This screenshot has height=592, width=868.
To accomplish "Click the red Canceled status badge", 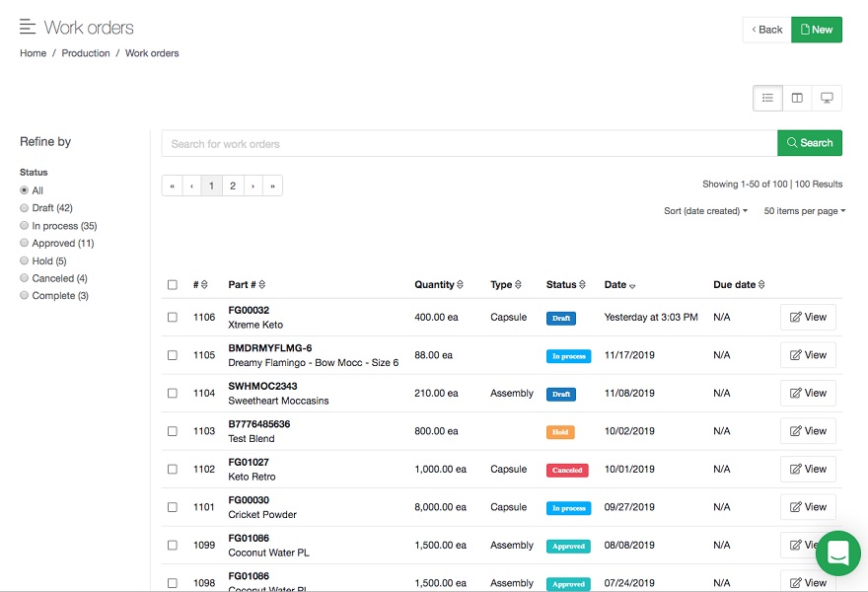I will tap(567, 471).
